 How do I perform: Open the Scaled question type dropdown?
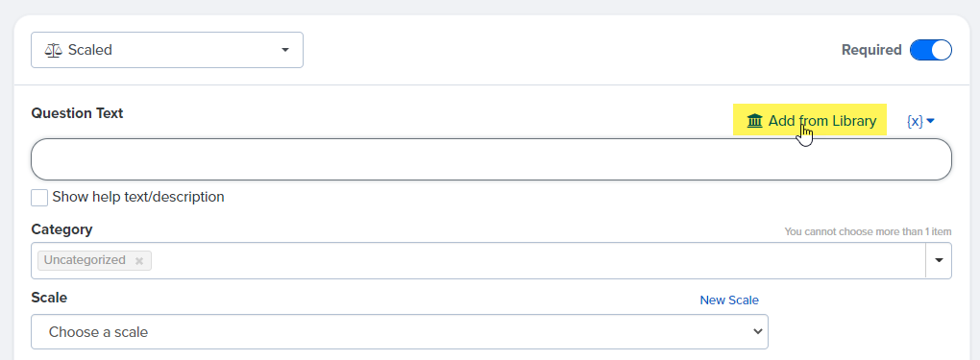pyautogui.click(x=167, y=50)
